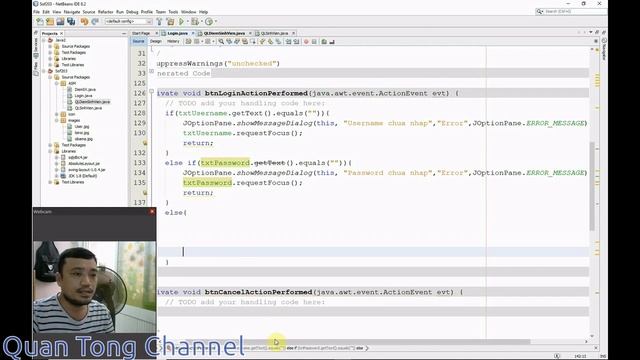Screen dimensions: 640x360
Task: Switch editor to History view
Action: point(173,42)
